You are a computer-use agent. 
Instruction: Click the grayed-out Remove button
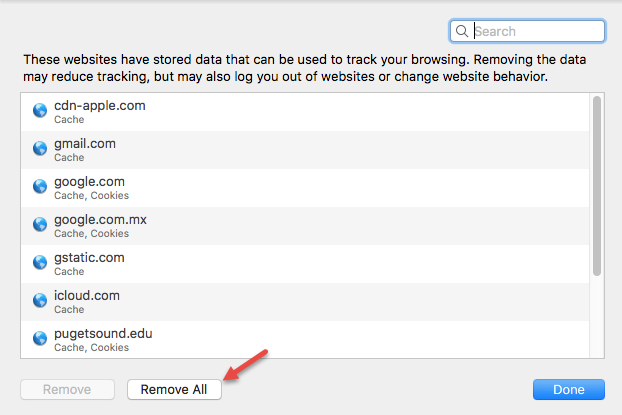coord(67,390)
